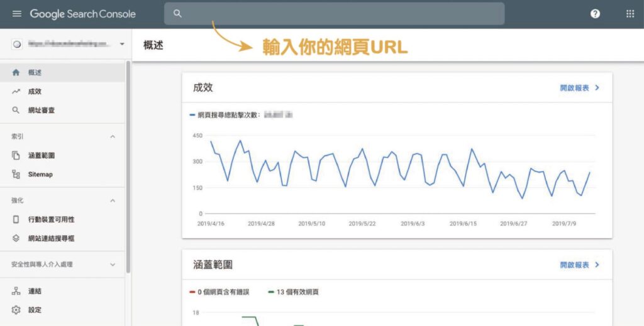This screenshot has width=644, height=326.
Task: Open Sitemap sidebar item
Action: (62, 174)
